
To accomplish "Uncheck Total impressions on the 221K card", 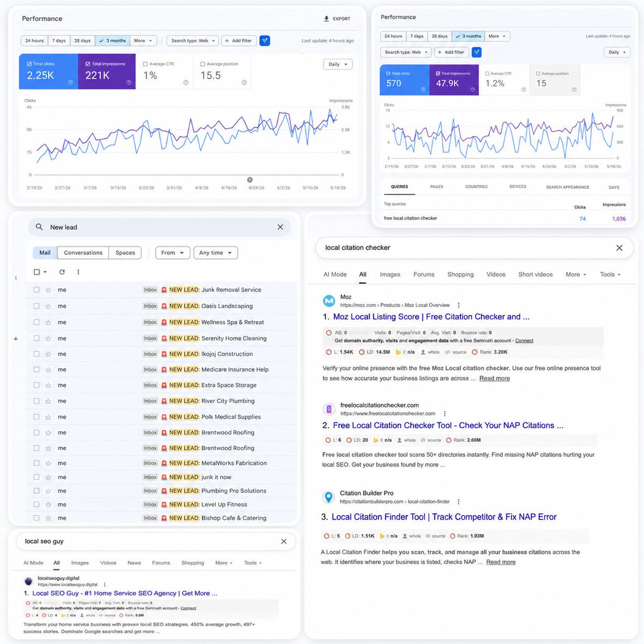I will pyautogui.click(x=87, y=64).
